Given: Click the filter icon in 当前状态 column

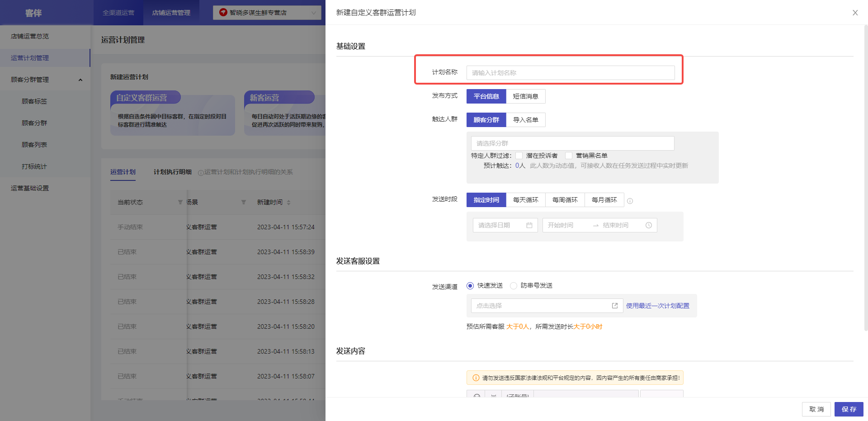Looking at the screenshot, I should pos(180,202).
